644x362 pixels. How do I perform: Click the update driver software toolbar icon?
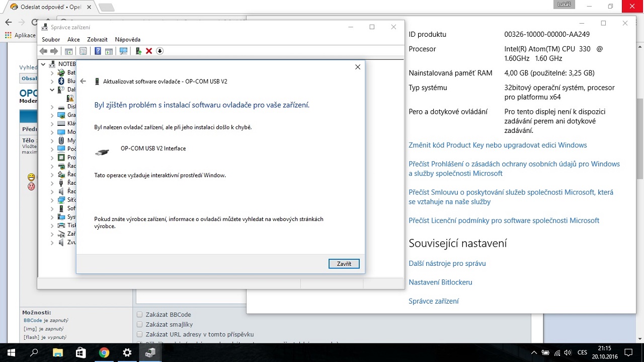138,51
